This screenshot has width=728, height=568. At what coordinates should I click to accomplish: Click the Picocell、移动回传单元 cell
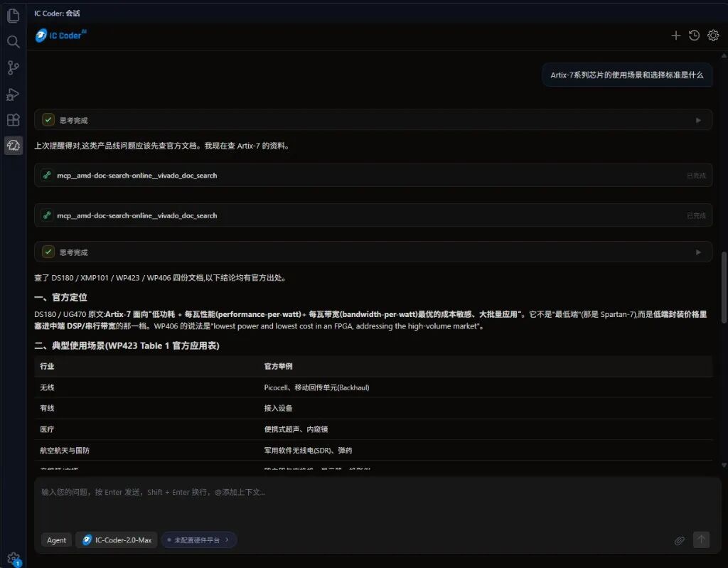click(x=316, y=387)
